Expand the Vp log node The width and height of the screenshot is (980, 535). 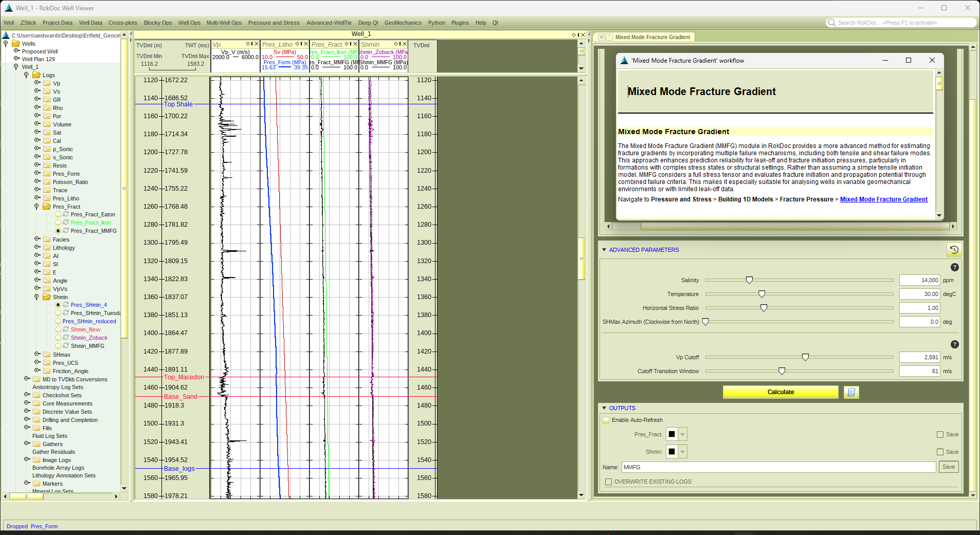(x=37, y=83)
